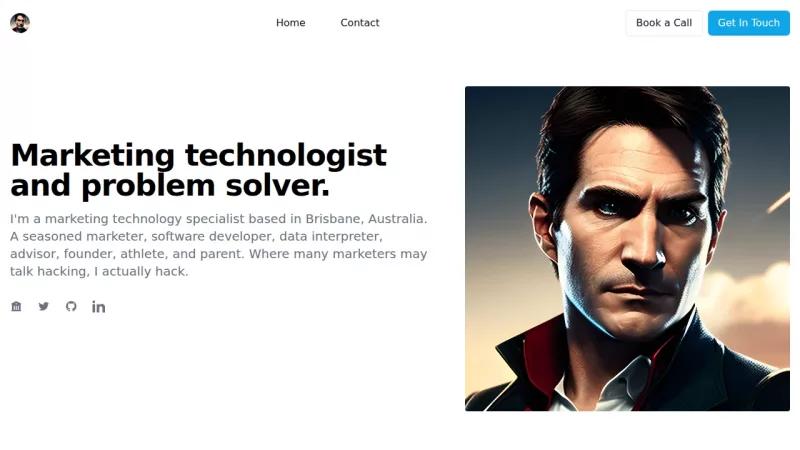This screenshot has width=800, height=450.
Task: Open the Twitter profile icon
Action: [44, 306]
